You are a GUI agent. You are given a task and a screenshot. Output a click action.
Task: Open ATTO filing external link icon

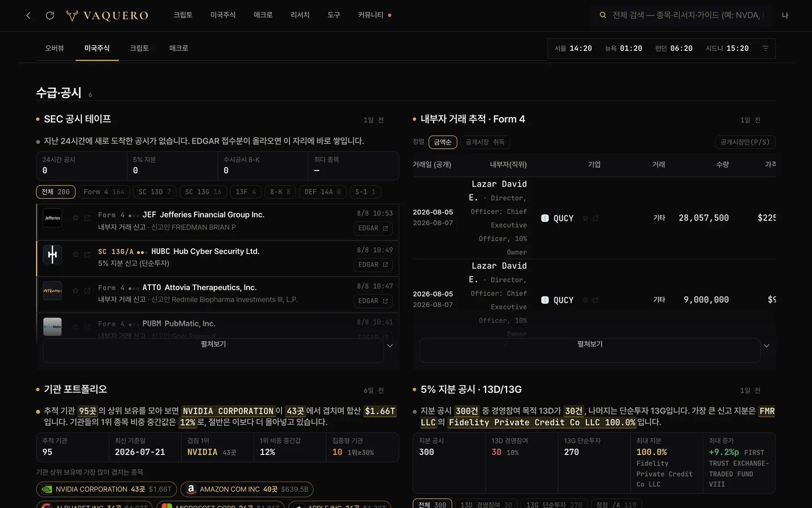(87, 290)
